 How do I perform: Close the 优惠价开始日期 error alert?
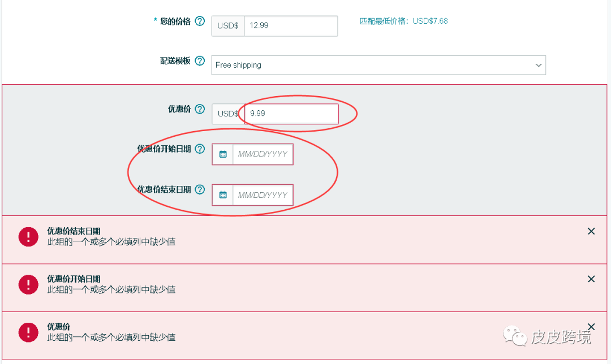point(591,279)
